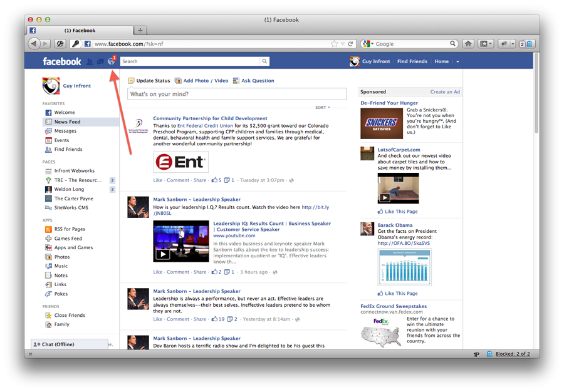Screen dimensions: 564x392
Task: Click the Ent logo image in the post
Action: [180, 162]
